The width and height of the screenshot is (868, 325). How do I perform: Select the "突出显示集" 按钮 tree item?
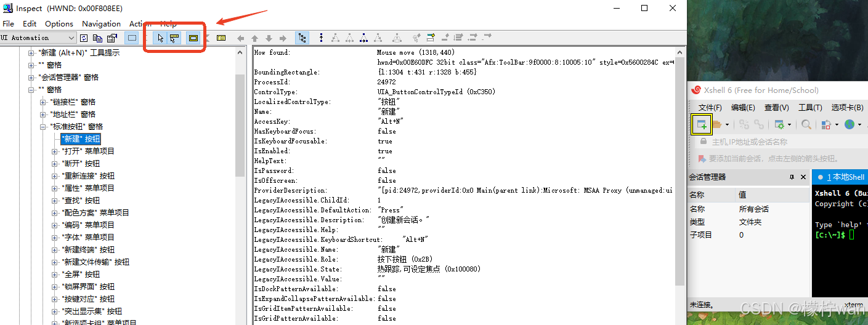click(x=92, y=311)
